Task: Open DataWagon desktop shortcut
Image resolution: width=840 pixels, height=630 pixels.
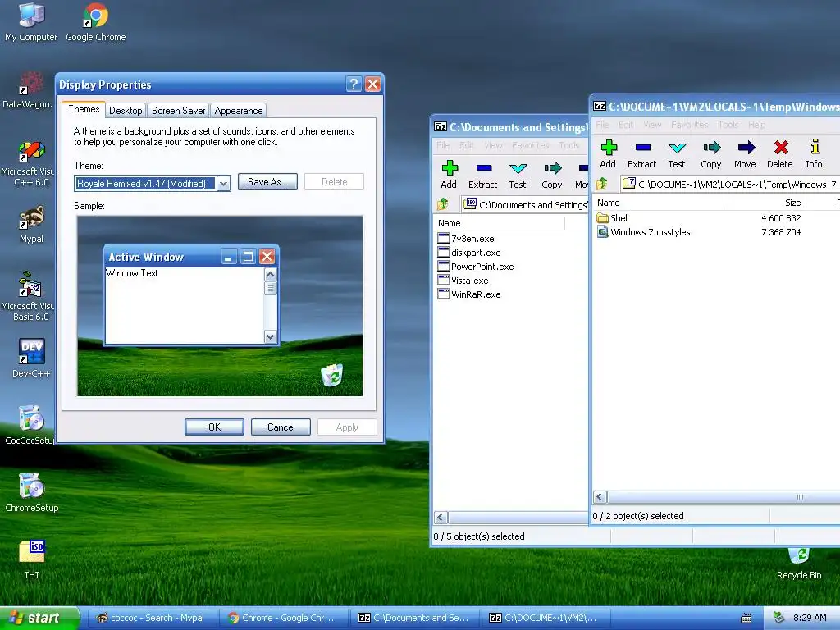Action: point(28,89)
